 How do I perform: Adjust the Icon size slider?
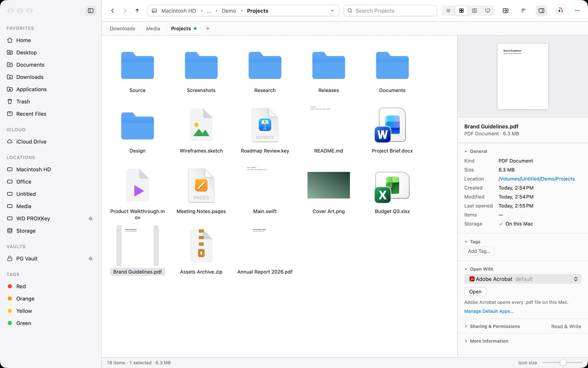click(563, 363)
